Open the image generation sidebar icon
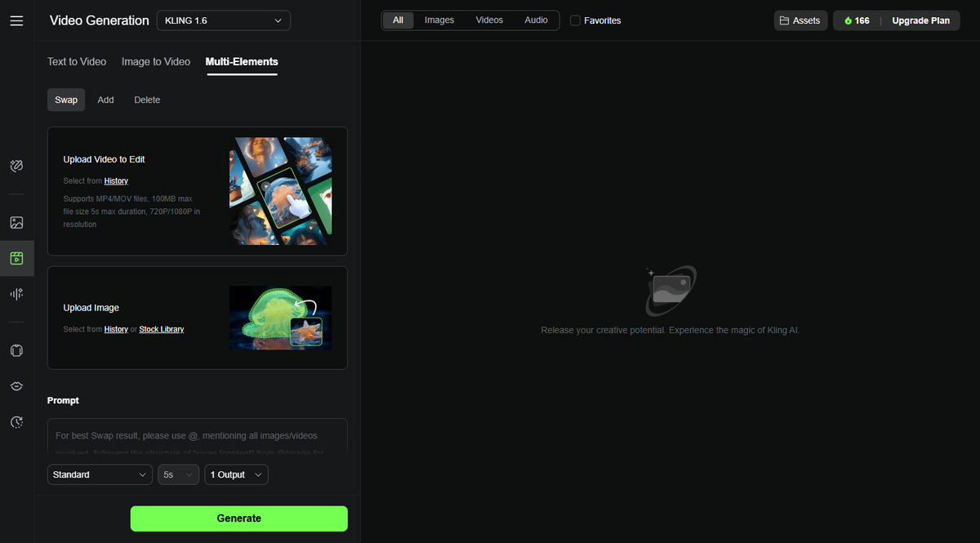This screenshot has height=543, width=980. [x=16, y=222]
